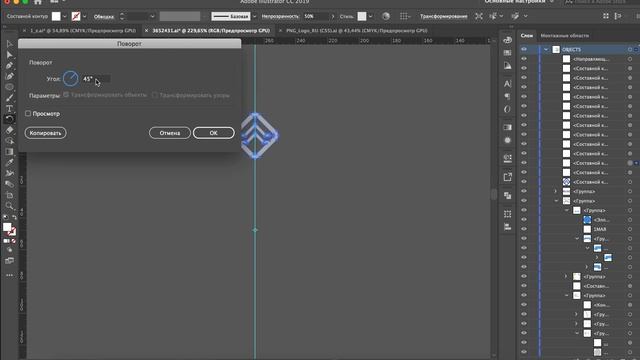Click the target circle of OBJECTS layer
This screenshot has width=640, height=360.
pyautogui.click(x=630, y=49)
